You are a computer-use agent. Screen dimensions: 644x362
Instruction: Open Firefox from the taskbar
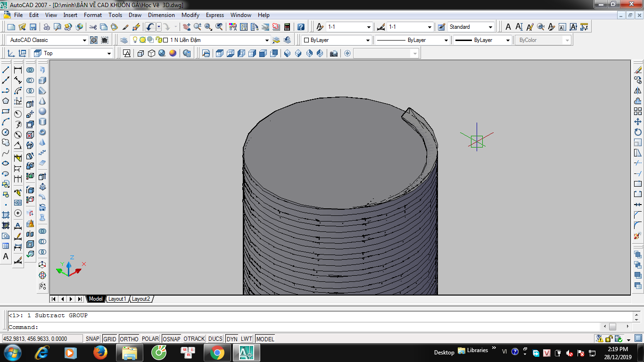pyautogui.click(x=100, y=353)
